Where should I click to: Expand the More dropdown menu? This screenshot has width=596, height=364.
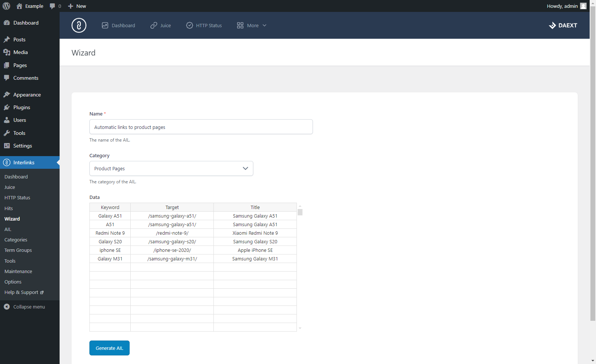pos(252,25)
